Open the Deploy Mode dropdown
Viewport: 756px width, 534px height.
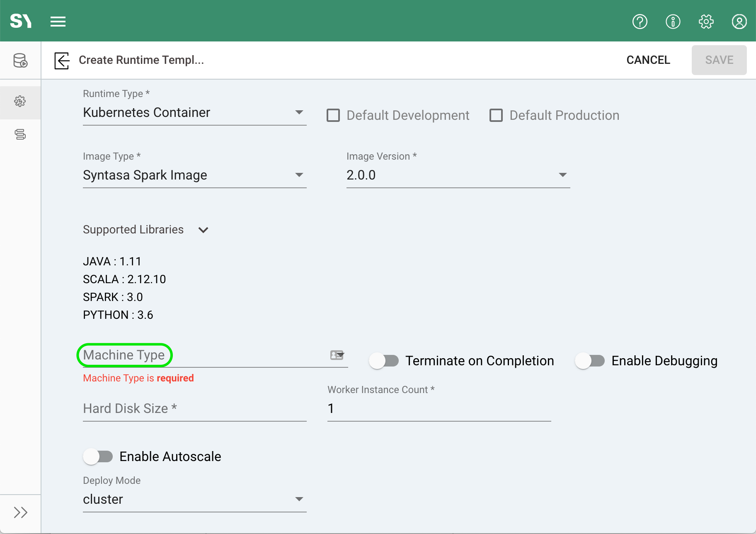coord(299,499)
